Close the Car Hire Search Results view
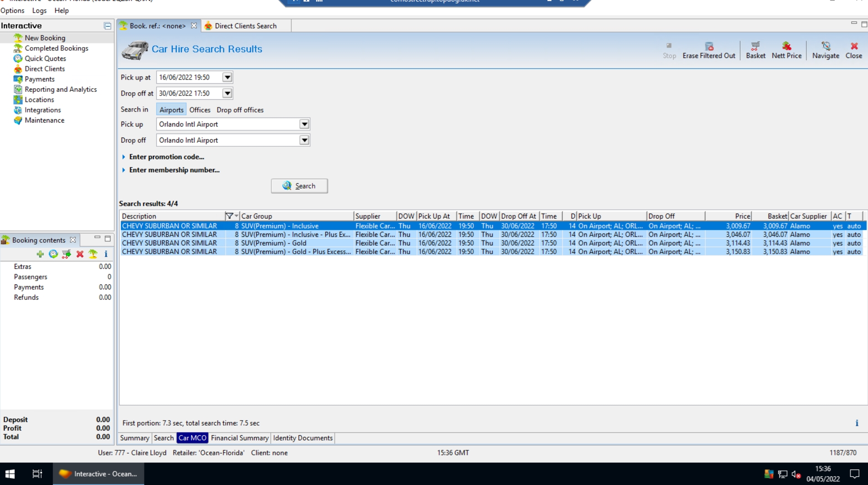The image size is (868, 485). 853,50
